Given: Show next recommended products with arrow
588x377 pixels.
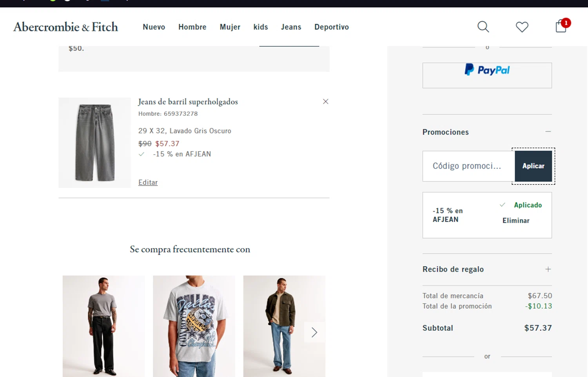Looking at the screenshot, I should [314, 332].
